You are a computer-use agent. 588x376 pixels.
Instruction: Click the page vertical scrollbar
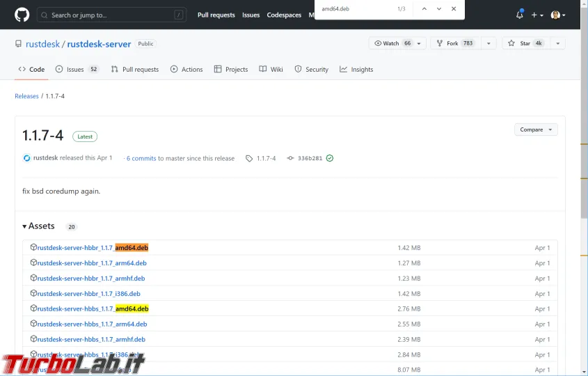tap(584, 174)
